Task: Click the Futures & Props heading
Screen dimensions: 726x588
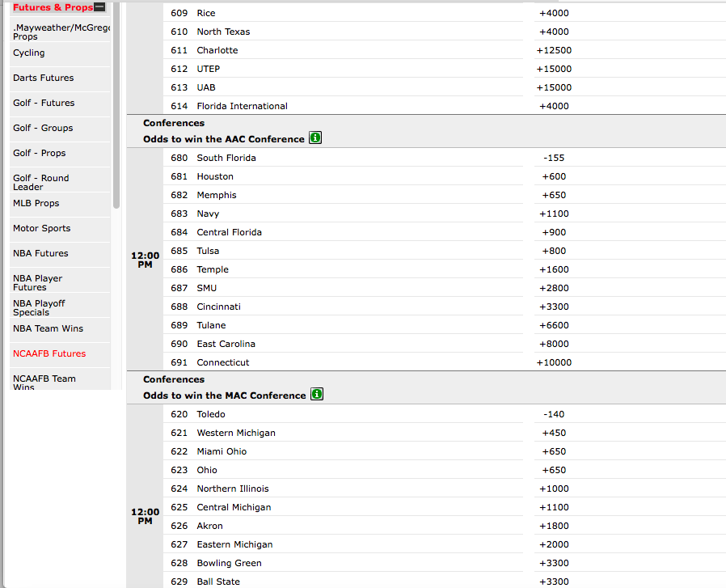Action: (x=53, y=7)
